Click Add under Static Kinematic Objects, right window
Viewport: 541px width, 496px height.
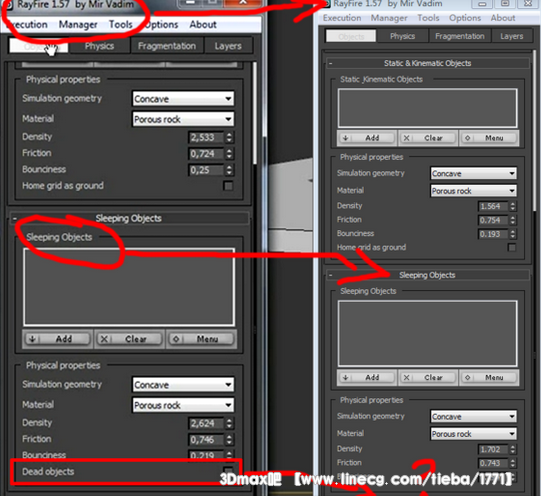pos(367,138)
